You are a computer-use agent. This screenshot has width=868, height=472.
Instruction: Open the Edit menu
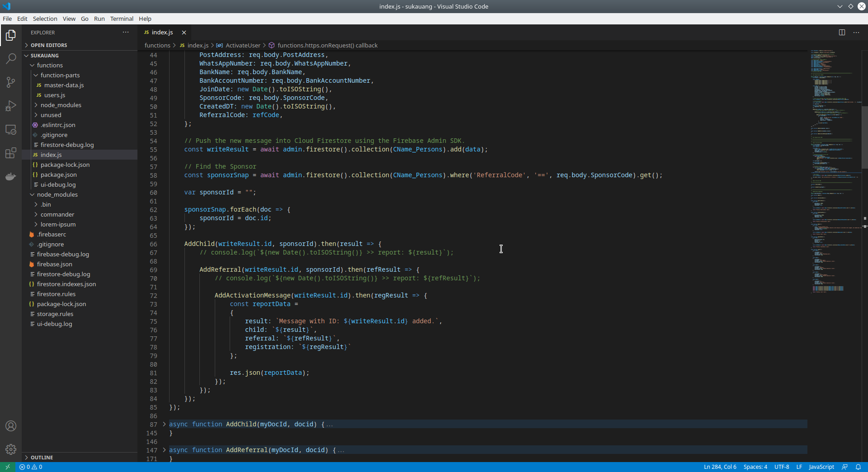click(22, 19)
